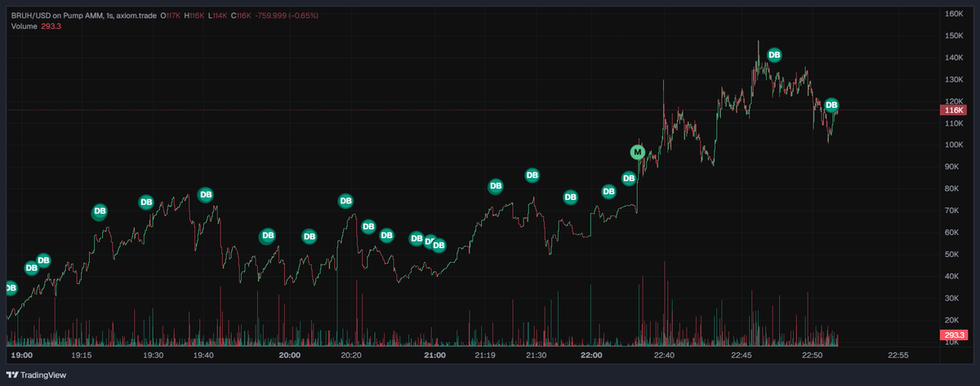Click the 293.3 value next to Volume
980x386 pixels.
tap(51, 26)
